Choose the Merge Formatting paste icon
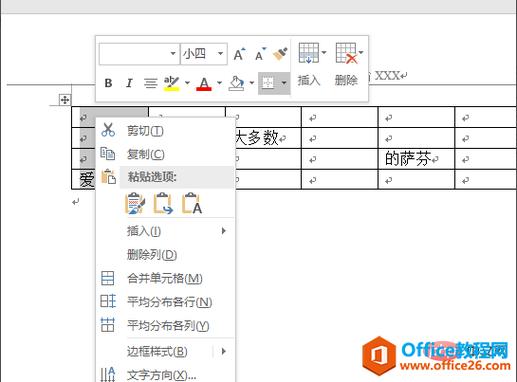Viewport: 517px width, 382px height. tap(163, 203)
